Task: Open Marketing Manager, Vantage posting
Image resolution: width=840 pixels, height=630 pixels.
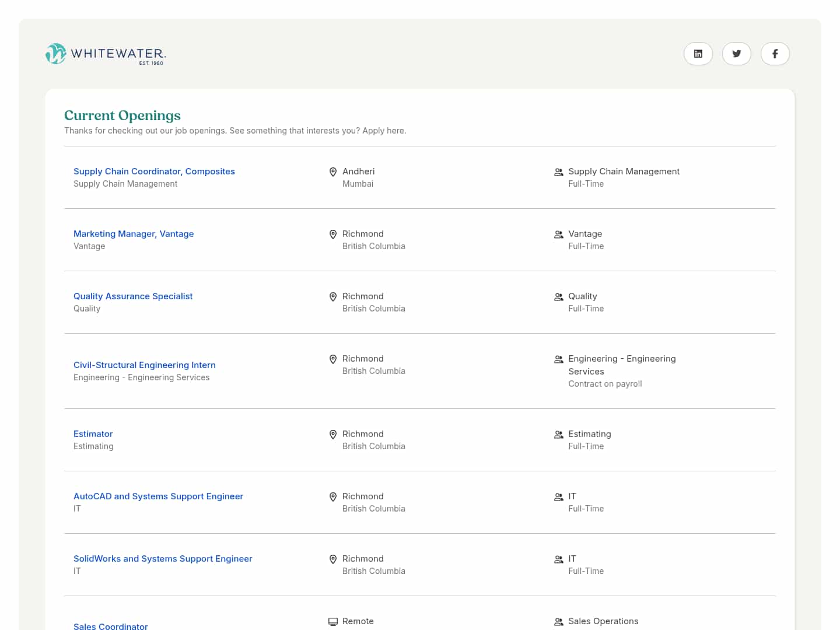Action: click(134, 234)
